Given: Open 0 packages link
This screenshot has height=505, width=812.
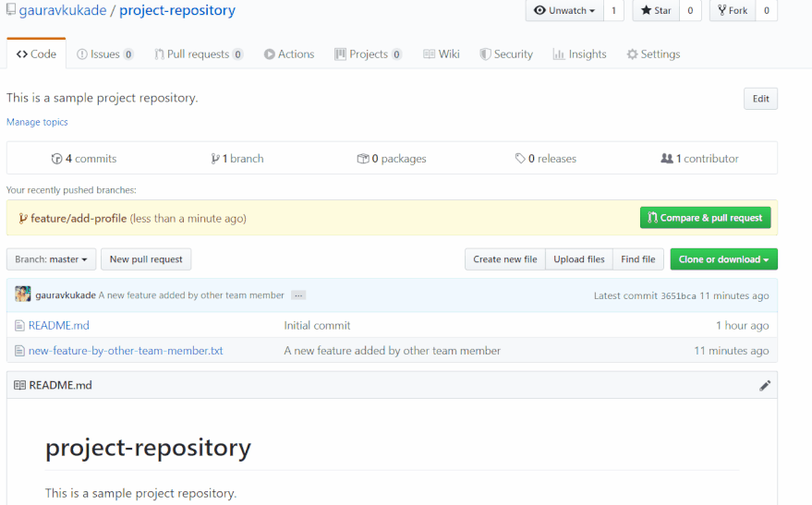Looking at the screenshot, I should (392, 159).
